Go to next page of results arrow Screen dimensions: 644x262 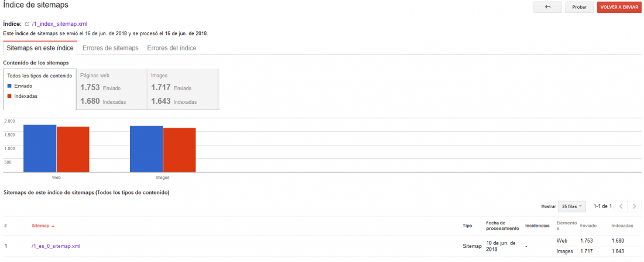(635, 206)
